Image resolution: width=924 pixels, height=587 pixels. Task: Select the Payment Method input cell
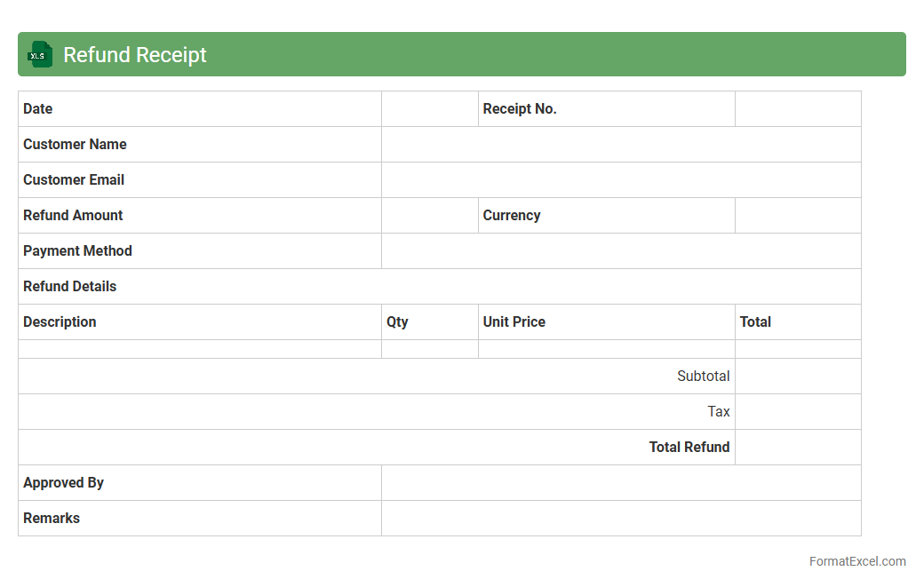point(621,251)
